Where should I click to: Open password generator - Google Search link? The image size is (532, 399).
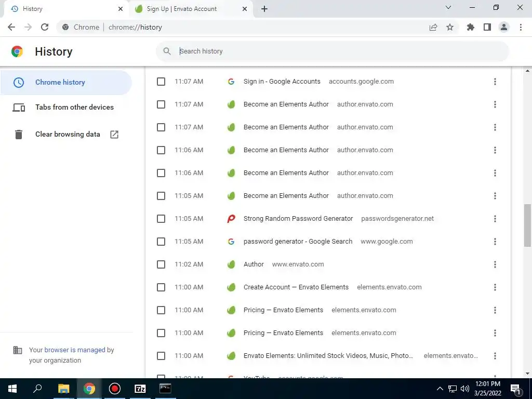[298, 242]
